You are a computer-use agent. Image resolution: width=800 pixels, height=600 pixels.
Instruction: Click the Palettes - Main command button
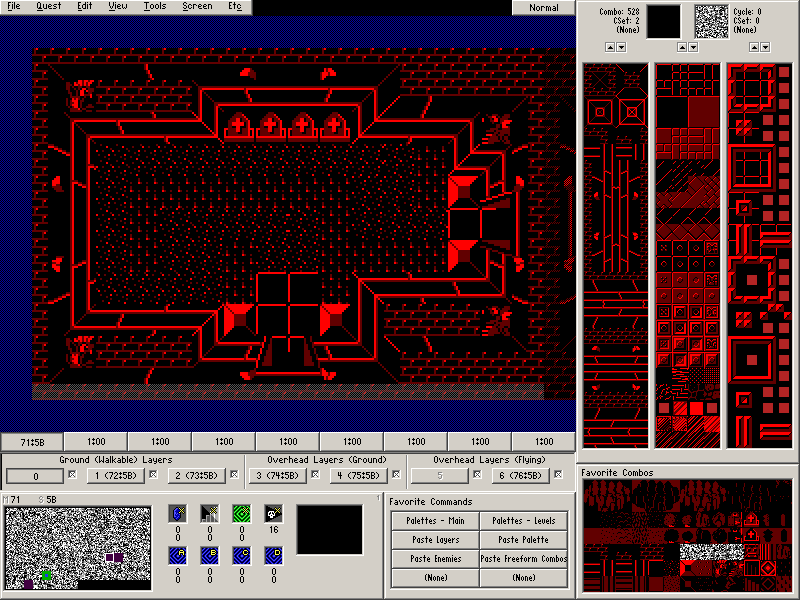[x=435, y=521]
